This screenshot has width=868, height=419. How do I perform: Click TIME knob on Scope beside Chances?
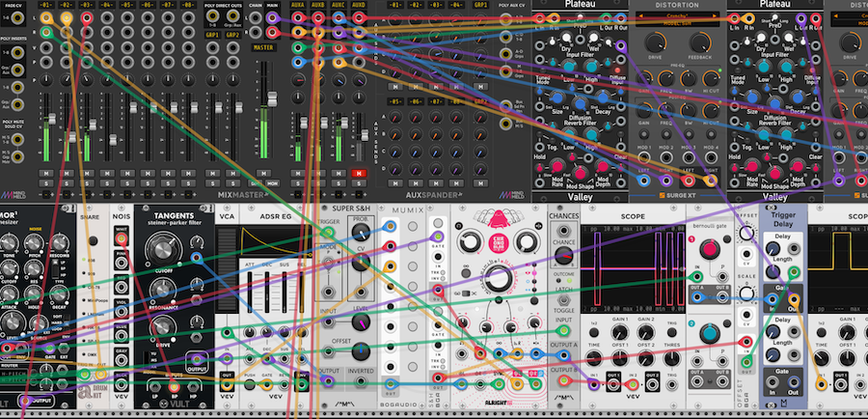pos(593,358)
